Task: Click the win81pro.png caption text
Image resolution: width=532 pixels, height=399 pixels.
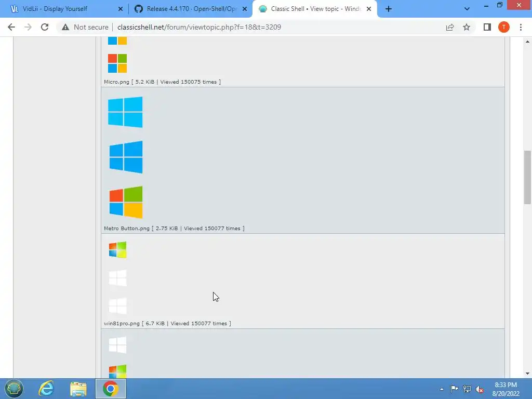Action: click(x=167, y=323)
